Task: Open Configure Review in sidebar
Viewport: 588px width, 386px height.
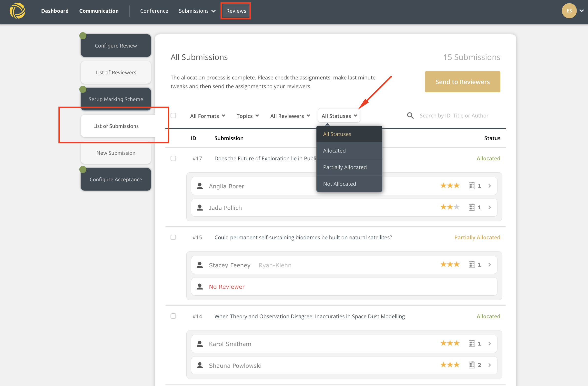Action: (x=116, y=46)
